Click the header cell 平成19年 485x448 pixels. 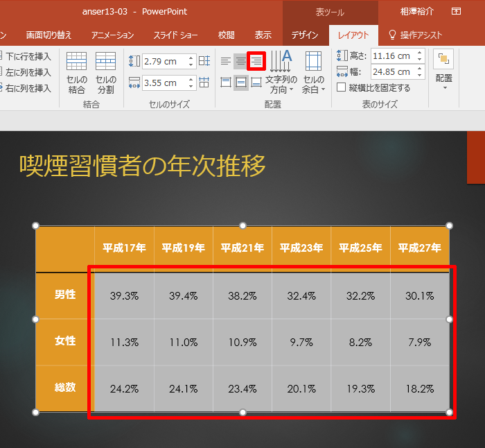click(184, 248)
